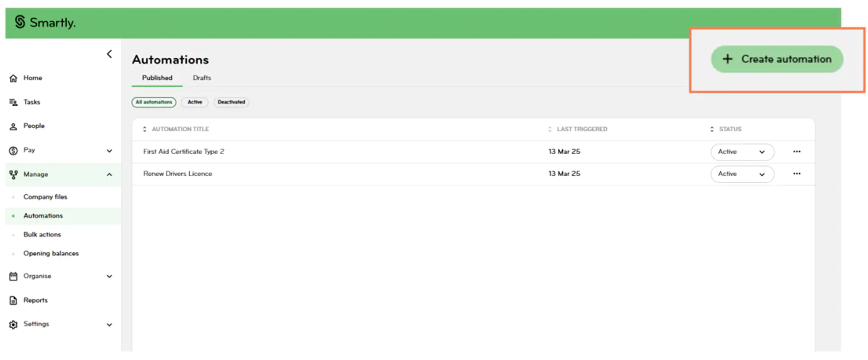Image resolution: width=868 pixels, height=360 pixels.
Task: Switch to the Drafts tab
Action: pyautogui.click(x=202, y=78)
